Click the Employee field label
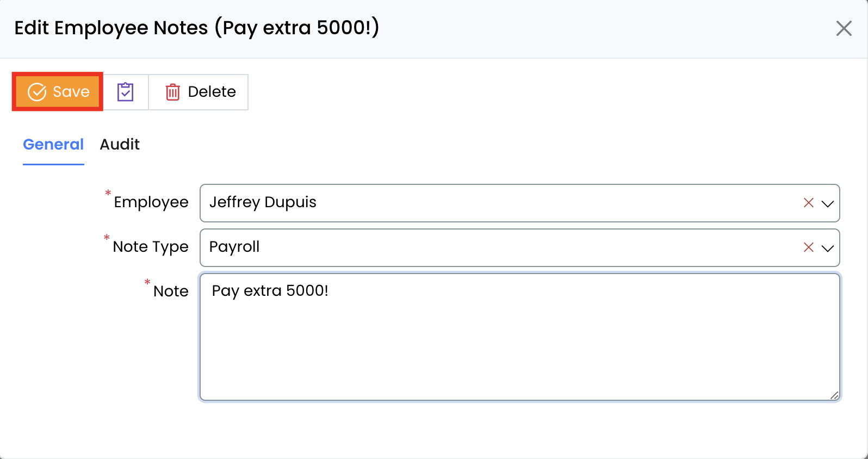This screenshot has width=868, height=459. [x=151, y=202]
